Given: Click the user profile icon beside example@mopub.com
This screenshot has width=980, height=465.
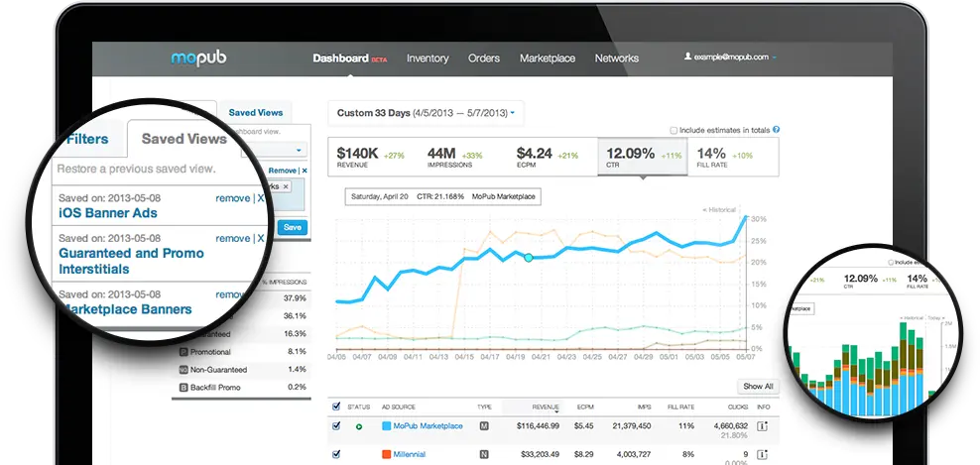Looking at the screenshot, I should click(687, 57).
